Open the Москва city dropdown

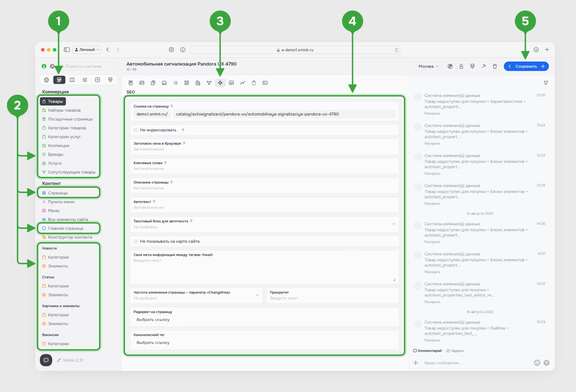pyautogui.click(x=428, y=66)
